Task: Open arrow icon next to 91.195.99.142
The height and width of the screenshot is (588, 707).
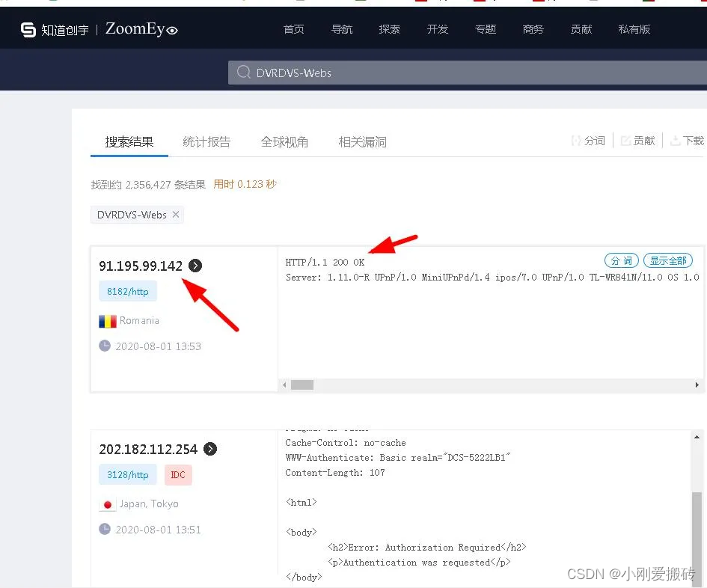Action: pyautogui.click(x=195, y=266)
